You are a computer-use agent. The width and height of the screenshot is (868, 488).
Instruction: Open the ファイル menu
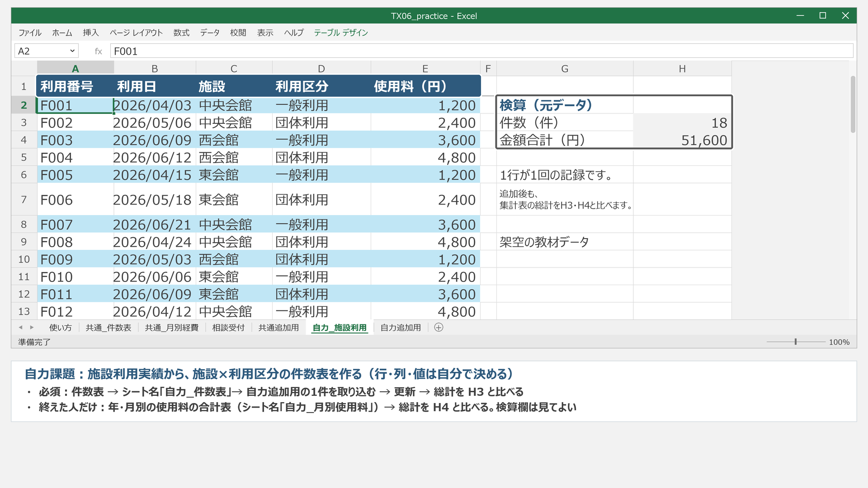click(x=30, y=33)
